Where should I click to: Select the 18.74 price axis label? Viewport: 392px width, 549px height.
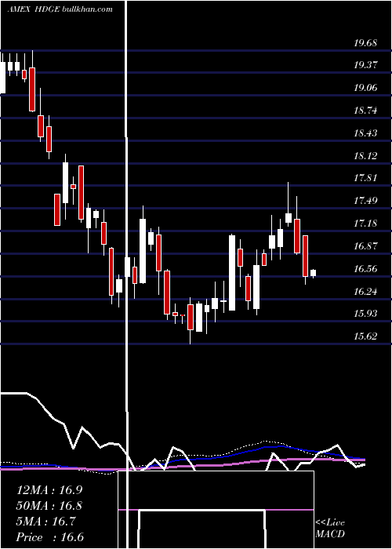click(x=365, y=111)
